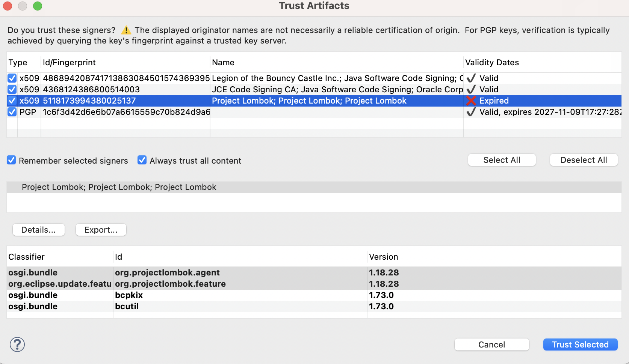Uncheck the expired Project Lombok signer

click(12, 101)
